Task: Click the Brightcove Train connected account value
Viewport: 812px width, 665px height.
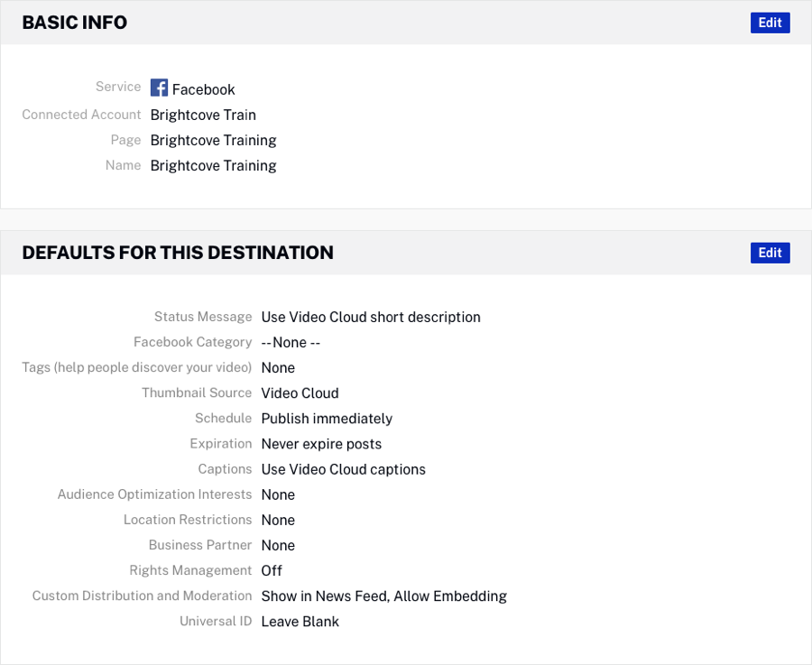Action: [203, 115]
